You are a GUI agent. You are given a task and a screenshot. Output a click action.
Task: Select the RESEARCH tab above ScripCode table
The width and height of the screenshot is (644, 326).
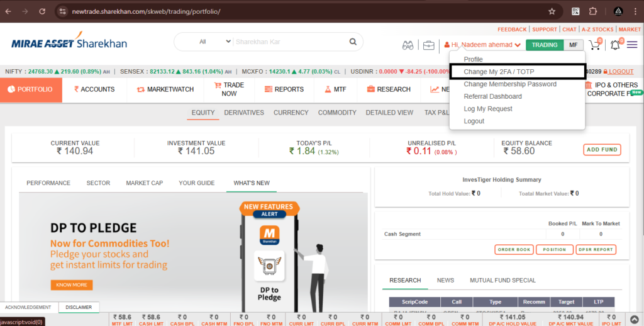(x=405, y=280)
